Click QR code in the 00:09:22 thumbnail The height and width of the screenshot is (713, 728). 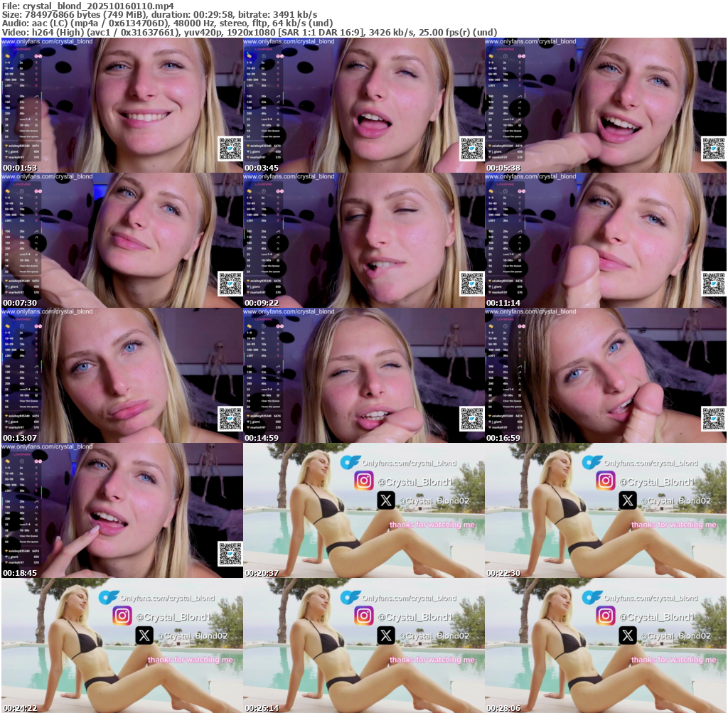pos(471,284)
